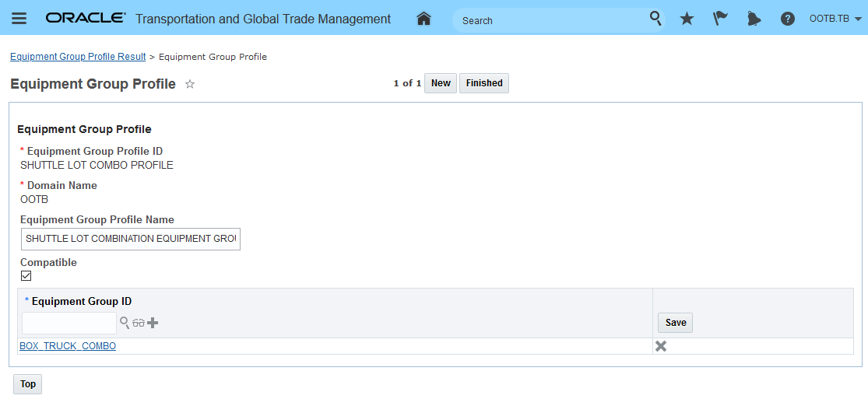This screenshot has height=406, width=868.
Task: Open the hamburger navigation menu
Action: click(x=19, y=19)
